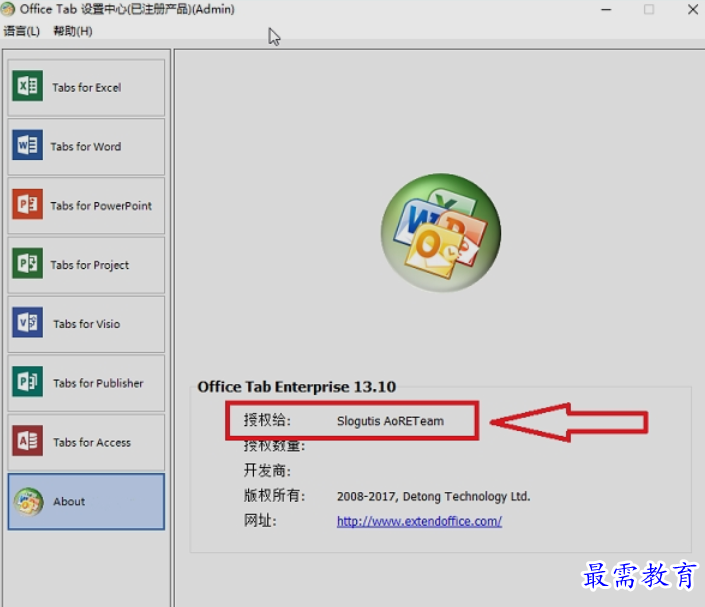Click the About globe icon in sidebar
The image size is (705, 607).
pyautogui.click(x=28, y=501)
